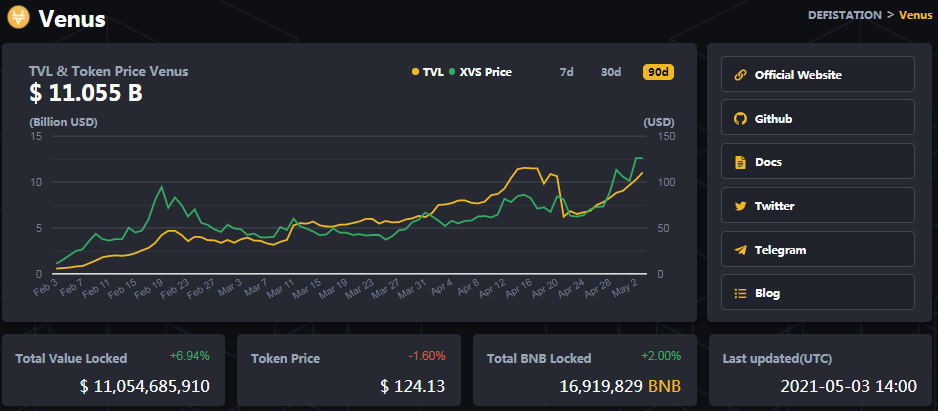Click the Venus page title
Viewport: 938px width, 411px height.
click(72, 19)
